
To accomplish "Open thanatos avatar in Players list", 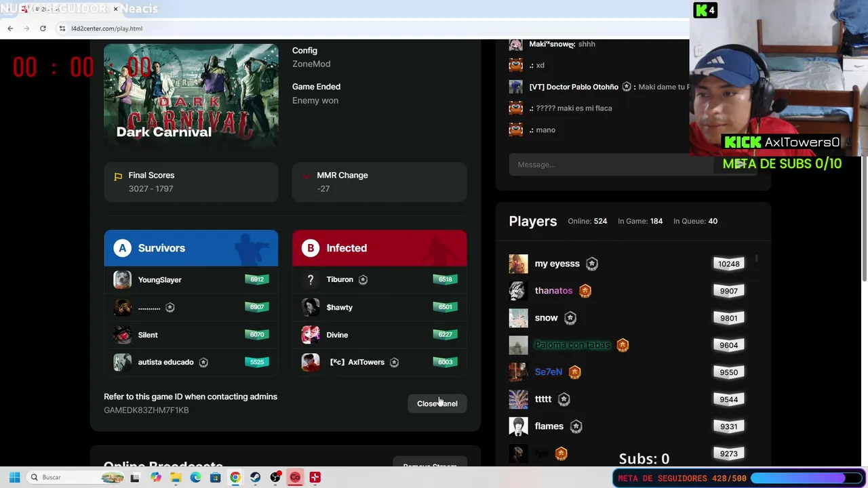I will [x=518, y=291].
